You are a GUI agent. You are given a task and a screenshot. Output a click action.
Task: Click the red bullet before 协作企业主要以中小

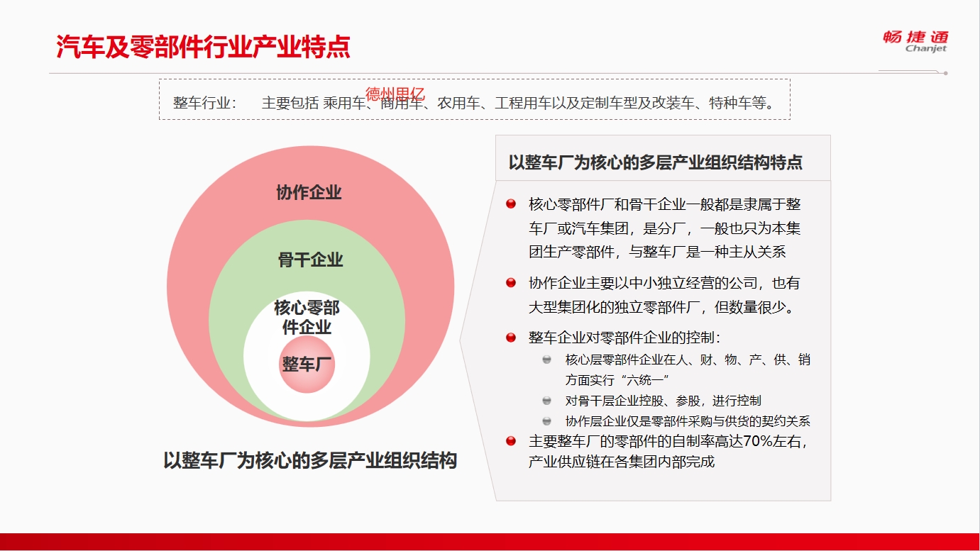click(x=510, y=283)
